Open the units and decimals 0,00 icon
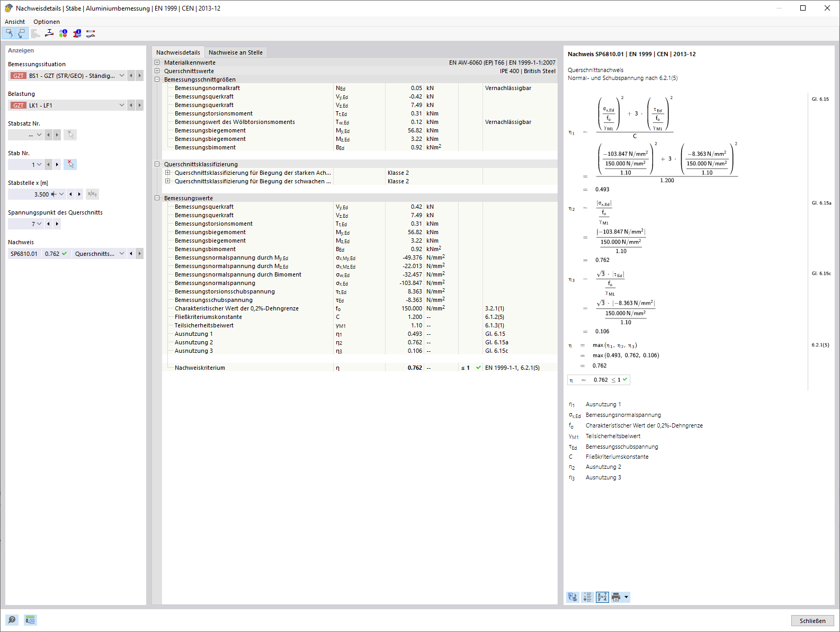This screenshot has width=840, height=632. click(30, 620)
